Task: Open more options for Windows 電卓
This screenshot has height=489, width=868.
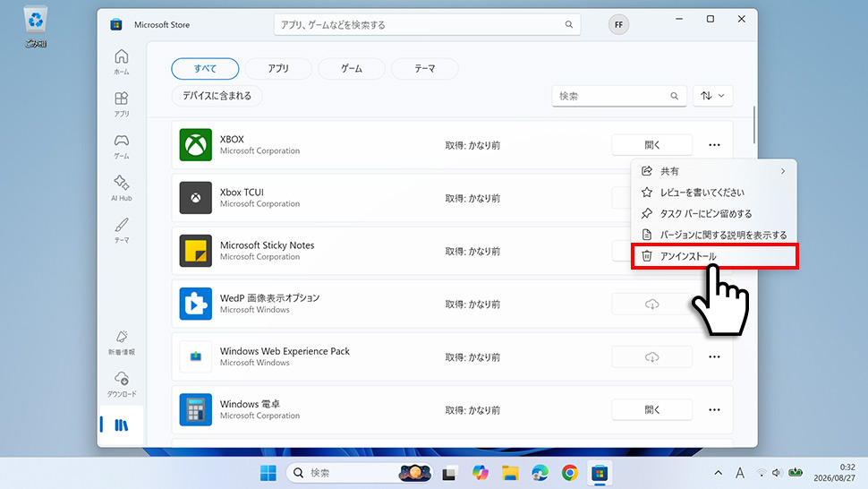Action: pyautogui.click(x=714, y=410)
